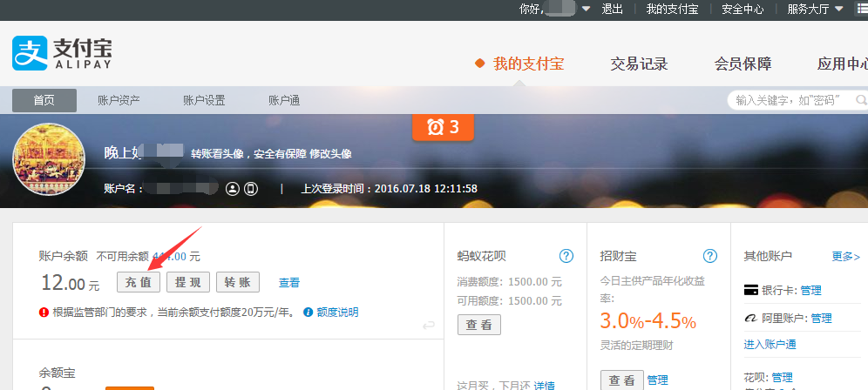Image resolution: width=868 pixels, height=390 pixels.
Task: Open 详情 link after 这月买，下月还
Action: (544, 386)
